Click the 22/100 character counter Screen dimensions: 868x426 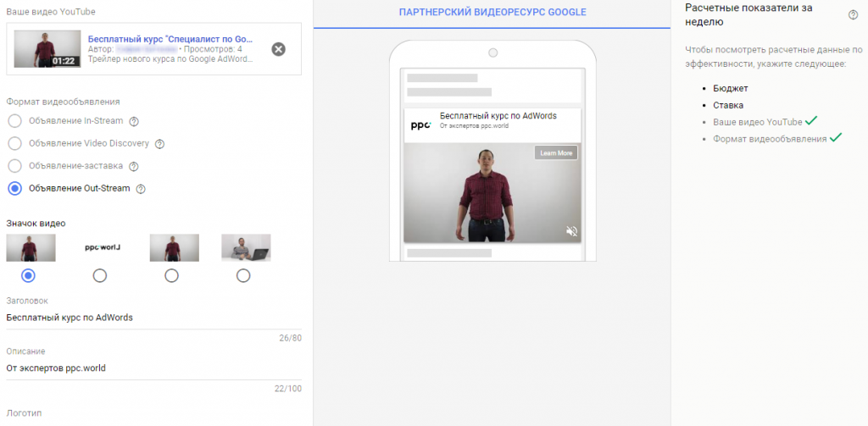click(288, 389)
